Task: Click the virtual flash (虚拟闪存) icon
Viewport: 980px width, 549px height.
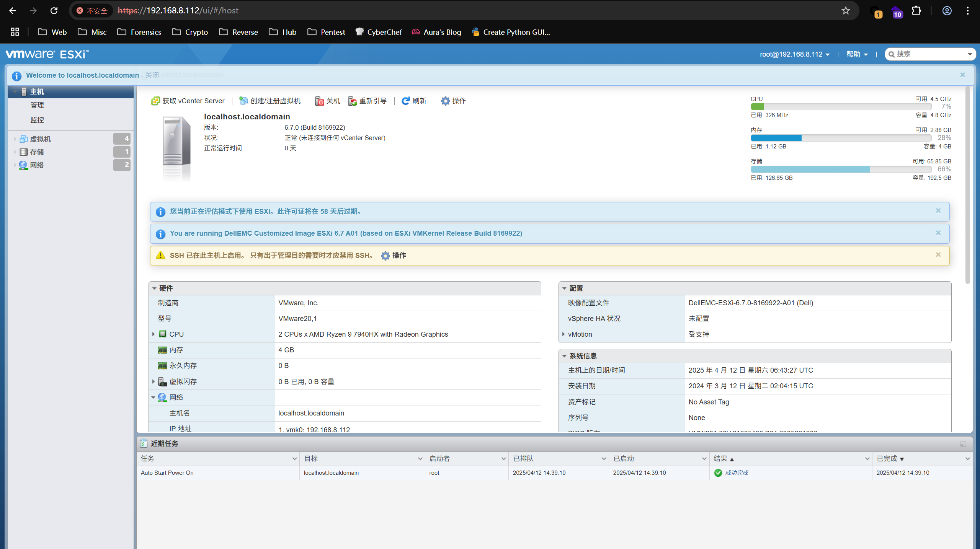Action: click(x=163, y=382)
